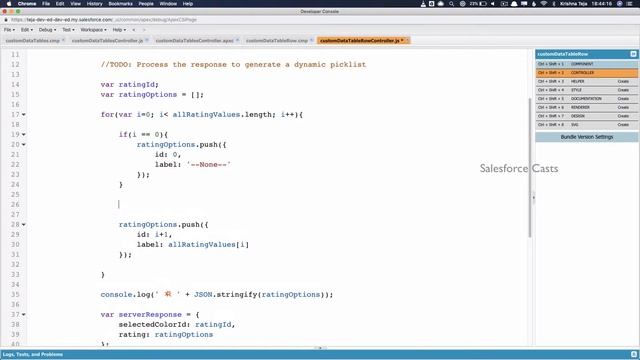Collapse the for loop at line 17
640x360 pixels.
click(24, 115)
